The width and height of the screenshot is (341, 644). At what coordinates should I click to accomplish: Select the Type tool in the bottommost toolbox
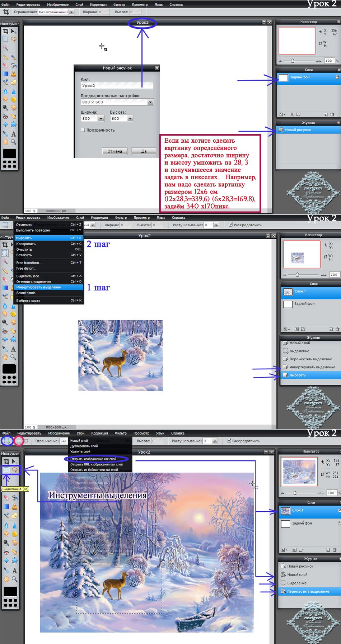(x=15, y=570)
